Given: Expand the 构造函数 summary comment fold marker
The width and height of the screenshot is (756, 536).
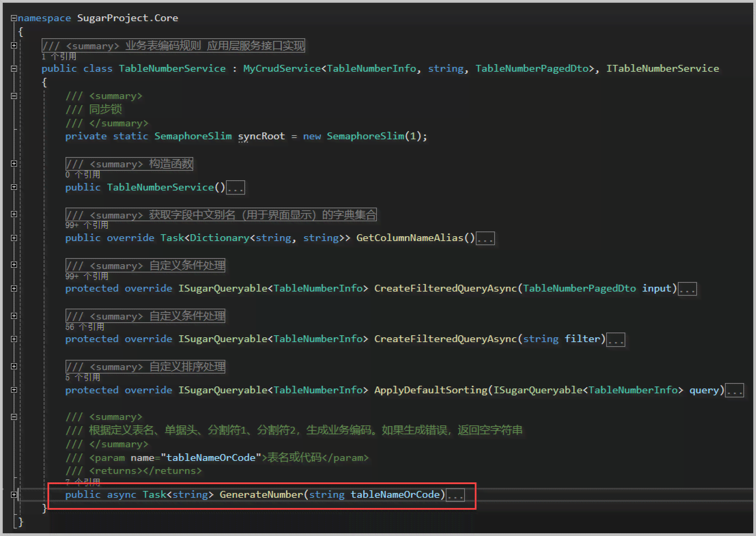Looking at the screenshot, I should click(x=14, y=164).
